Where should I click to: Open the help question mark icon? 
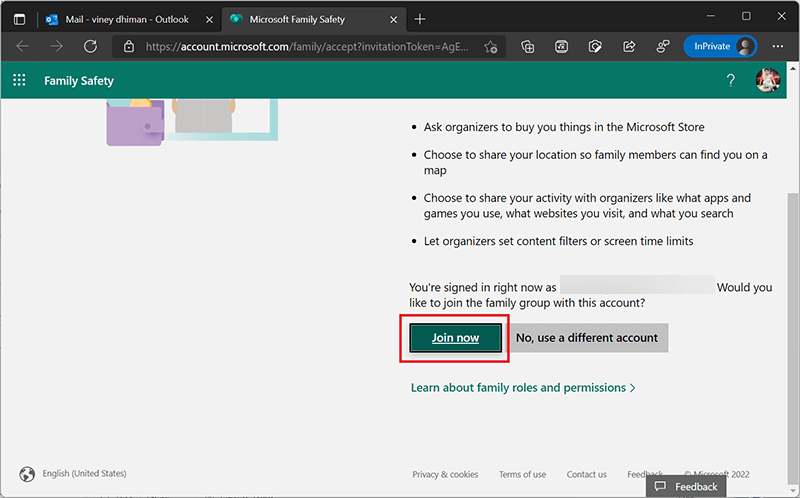point(731,80)
